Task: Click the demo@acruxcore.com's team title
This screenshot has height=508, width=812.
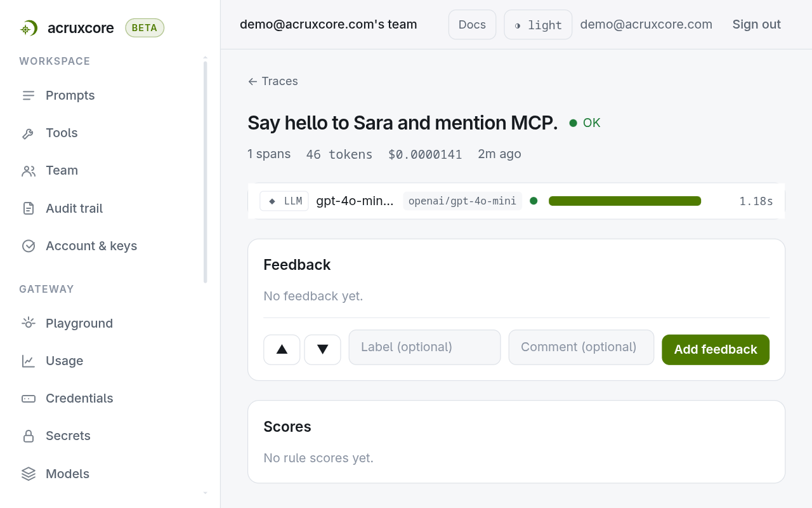Action: (328, 25)
